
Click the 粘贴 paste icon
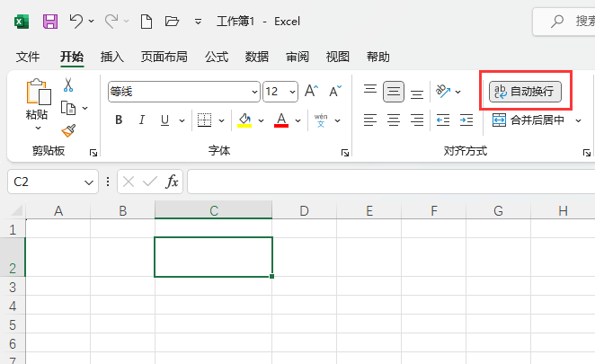(39, 92)
